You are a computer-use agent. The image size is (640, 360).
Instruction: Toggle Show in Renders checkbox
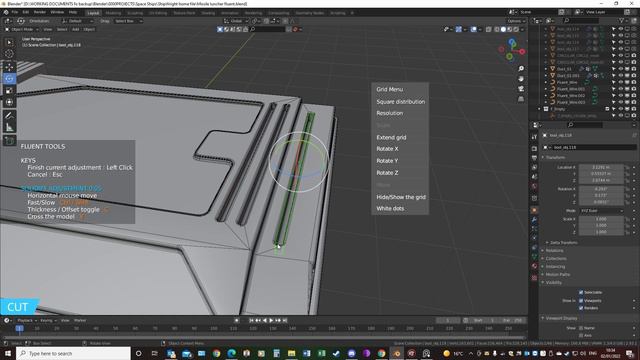(581, 308)
